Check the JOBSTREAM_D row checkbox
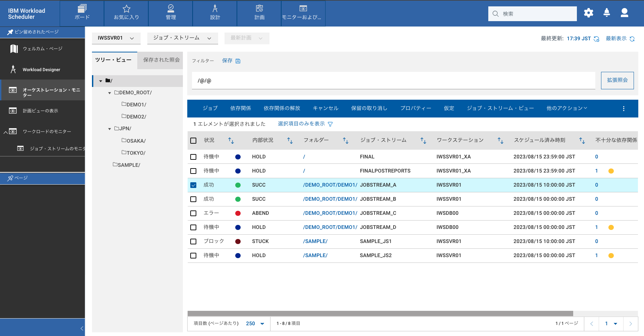 click(193, 227)
